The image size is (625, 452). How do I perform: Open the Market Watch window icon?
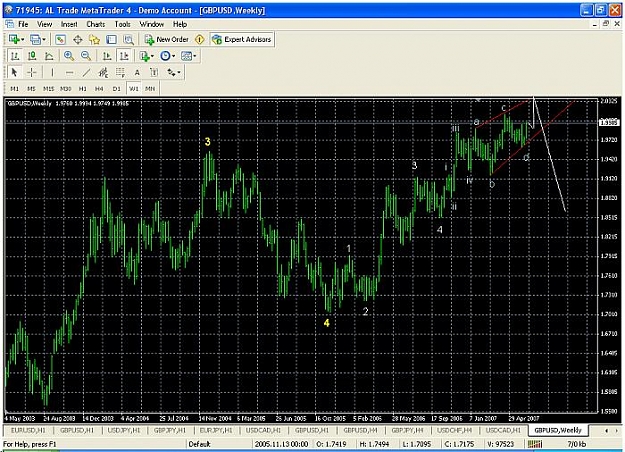[x=61, y=39]
